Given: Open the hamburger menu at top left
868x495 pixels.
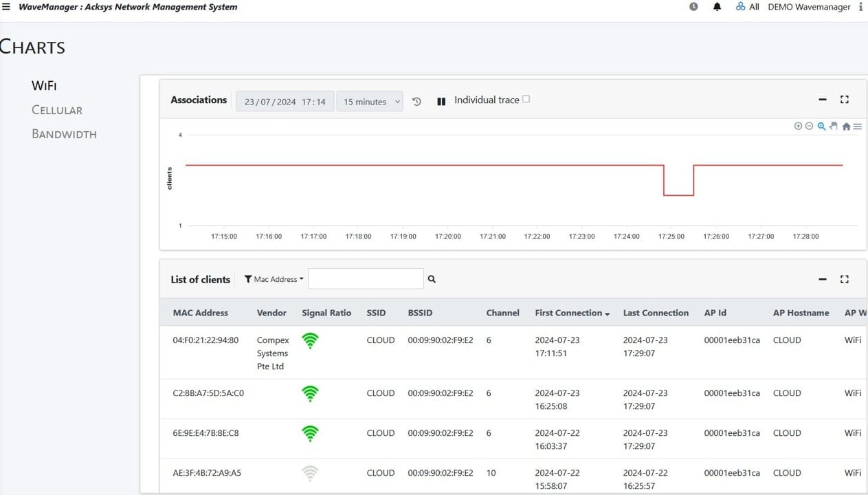Looking at the screenshot, I should coord(6,6).
